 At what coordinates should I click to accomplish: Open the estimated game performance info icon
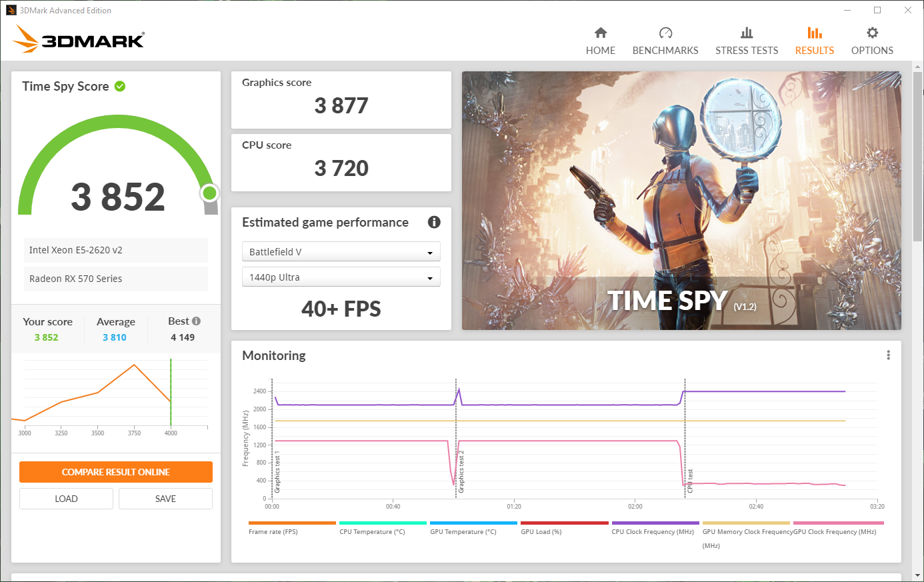coord(434,223)
